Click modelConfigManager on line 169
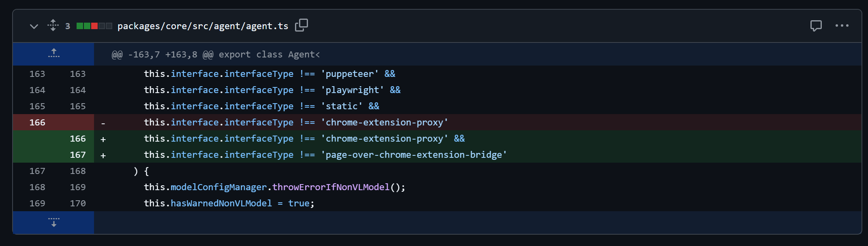868x246 pixels. click(219, 187)
